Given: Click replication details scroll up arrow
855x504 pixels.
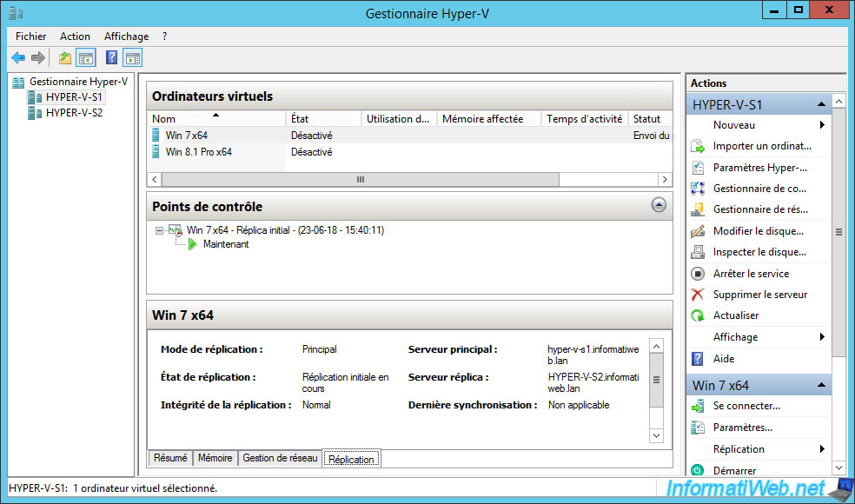Looking at the screenshot, I should [657, 346].
